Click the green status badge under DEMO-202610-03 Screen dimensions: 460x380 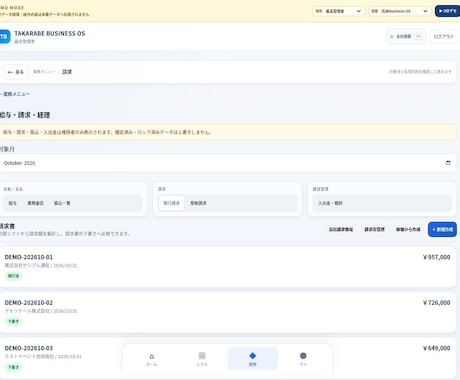coord(13,367)
